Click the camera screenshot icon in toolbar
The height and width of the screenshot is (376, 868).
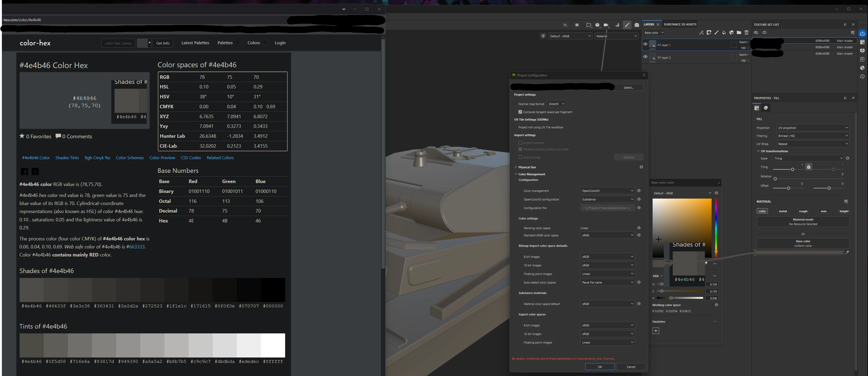[x=637, y=25]
